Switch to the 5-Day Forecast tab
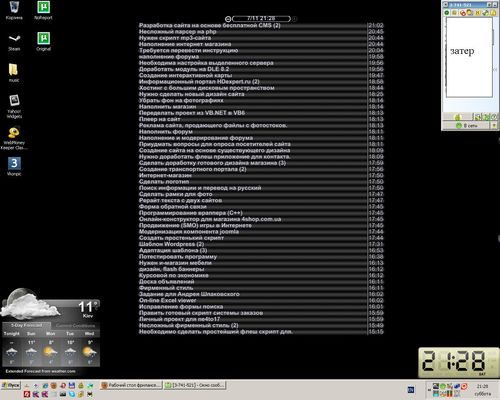 27,325
